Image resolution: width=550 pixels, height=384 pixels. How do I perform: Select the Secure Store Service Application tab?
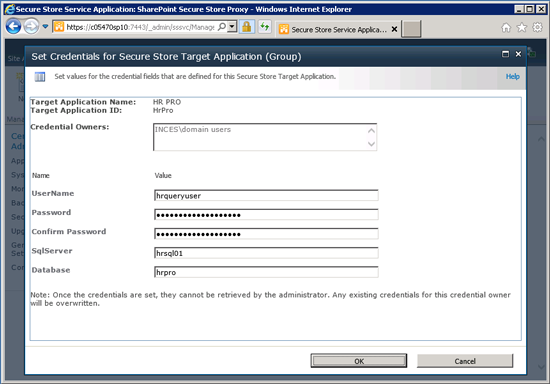(338, 29)
